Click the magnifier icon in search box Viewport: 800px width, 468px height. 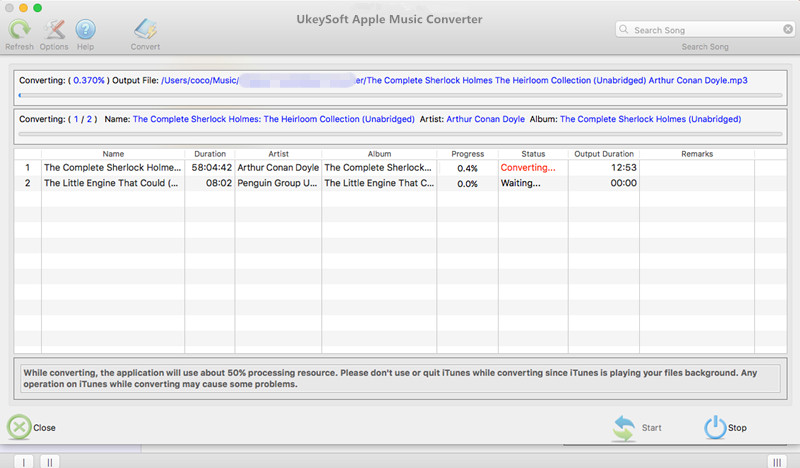pos(623,30)
